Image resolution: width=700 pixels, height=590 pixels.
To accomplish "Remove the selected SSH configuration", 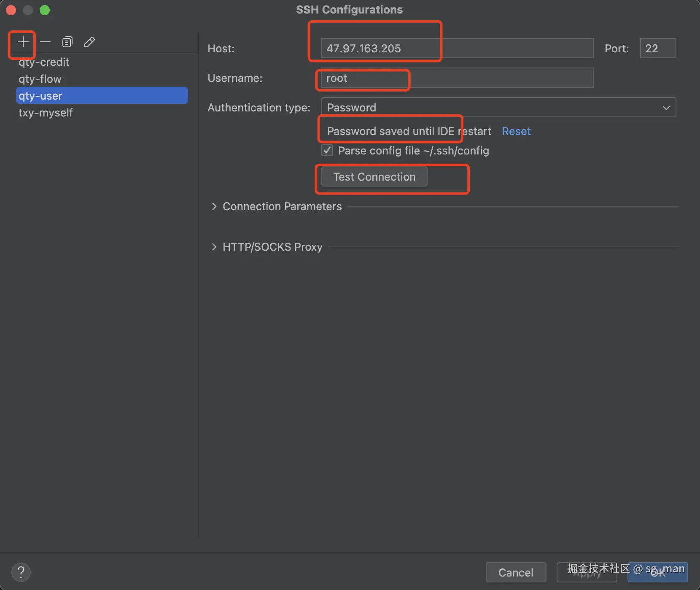I will coord(45,42).
